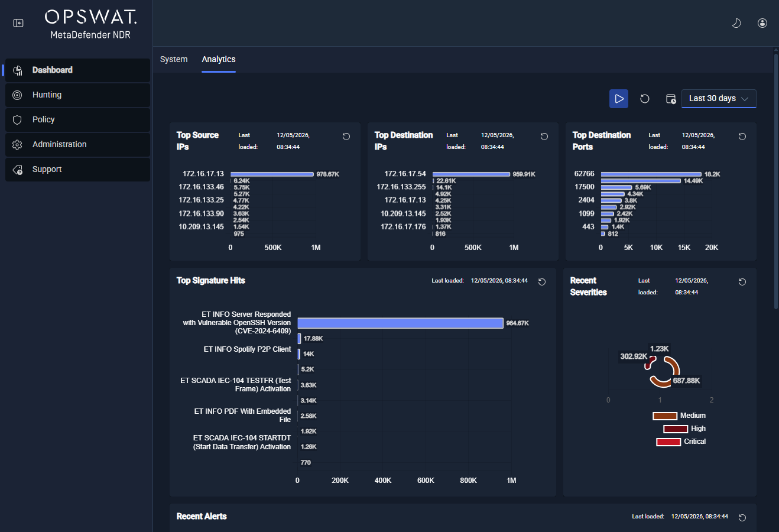The image size is (779, 532).
Task: Reload the Top Source IPs panel
Action: 346,137
